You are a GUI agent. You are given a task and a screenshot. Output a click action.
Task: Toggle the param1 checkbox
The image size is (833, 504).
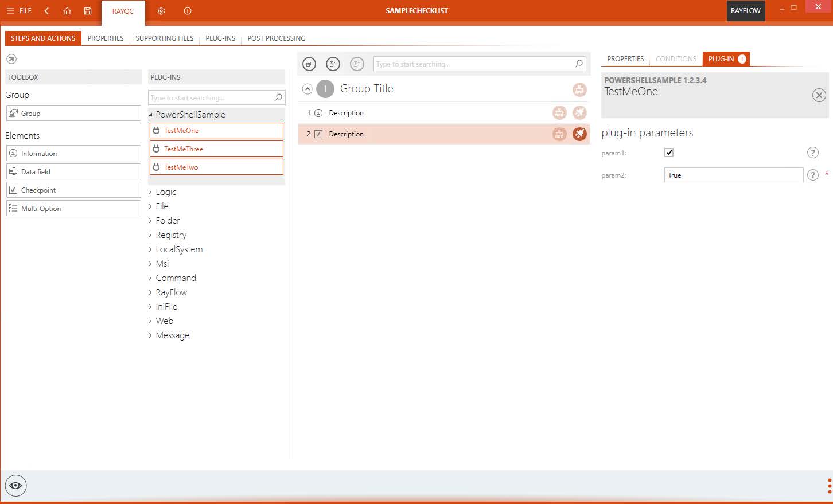[669, 153]
